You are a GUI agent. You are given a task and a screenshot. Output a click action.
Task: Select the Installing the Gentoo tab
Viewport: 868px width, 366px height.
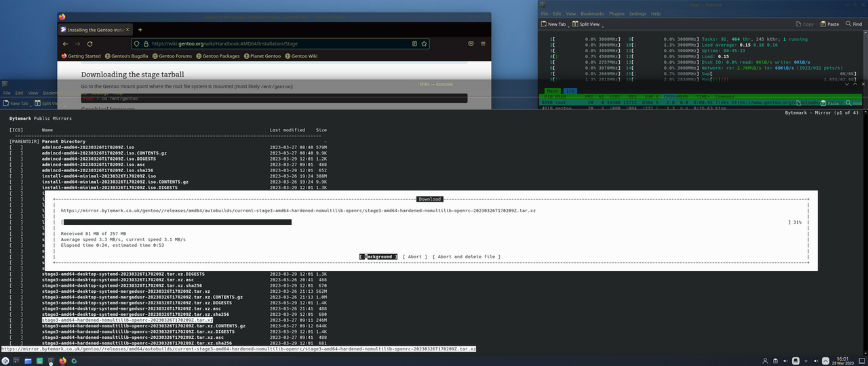point(95,30)
